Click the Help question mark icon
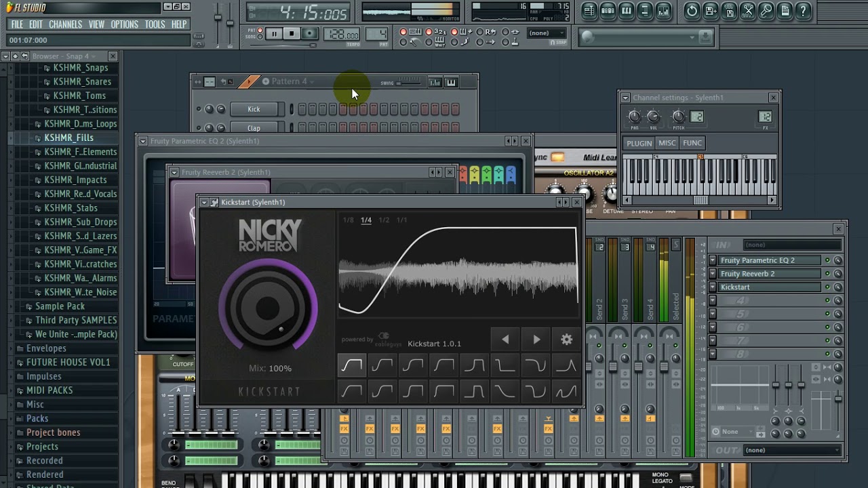The height and width of the screenshot is (488, 868). click(x=803, y=11)
